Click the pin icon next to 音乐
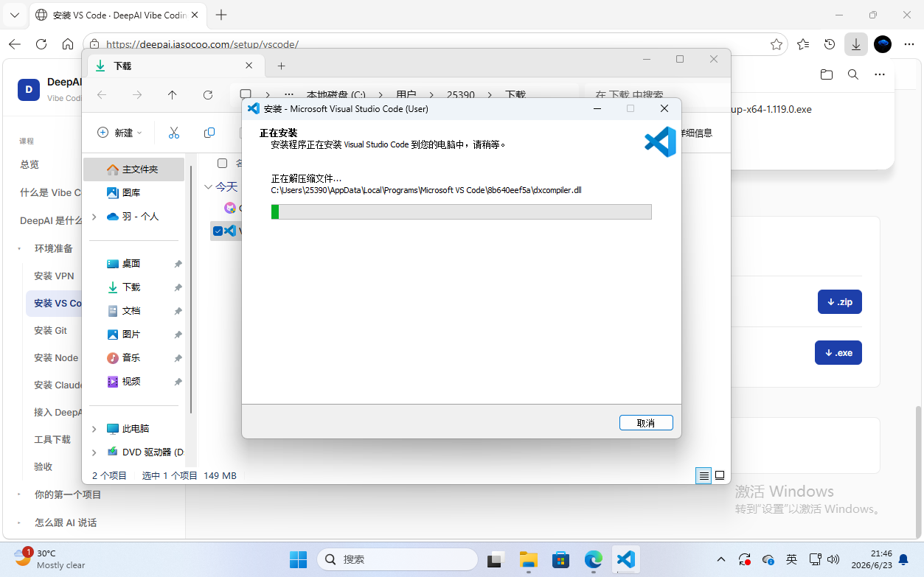924x577 pixels. point(178,358)
